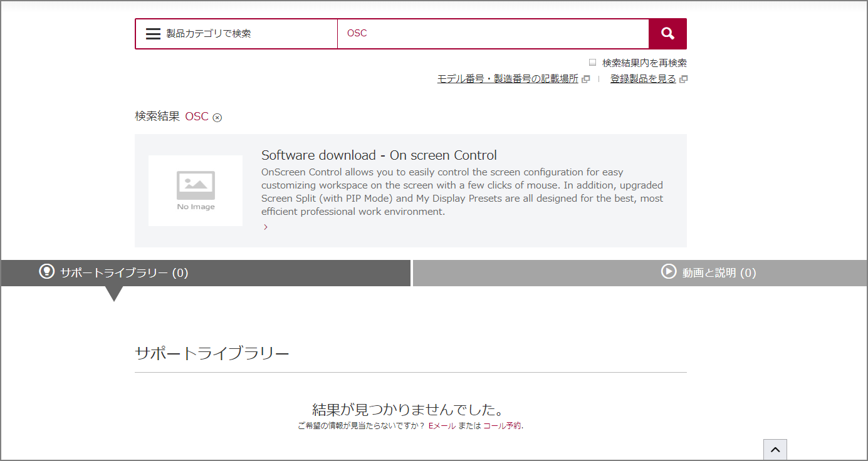Click the lightbulb icon on the support library tab

pyautogui.click(x=47, y=271)
